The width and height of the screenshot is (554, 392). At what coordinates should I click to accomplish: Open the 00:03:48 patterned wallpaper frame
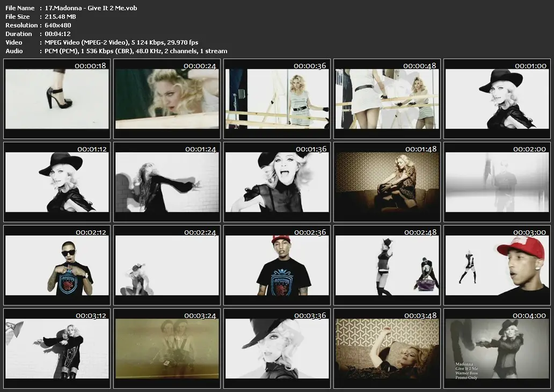387,349
